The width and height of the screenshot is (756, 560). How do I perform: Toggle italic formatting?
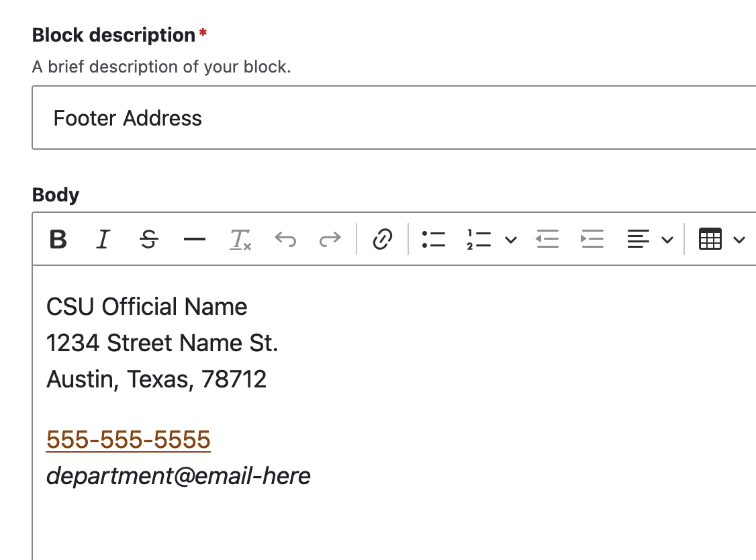click(x=102, y=239)
